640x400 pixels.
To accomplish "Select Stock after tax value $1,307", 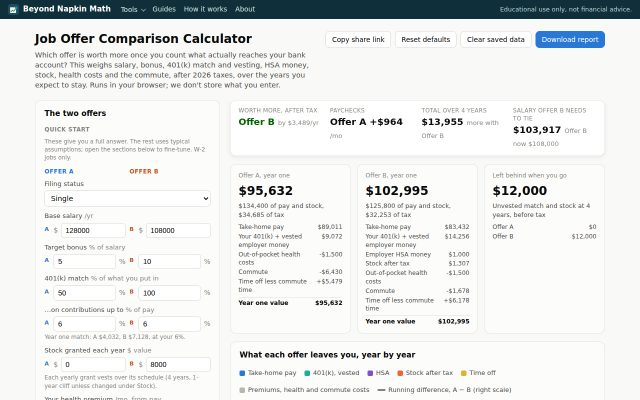I will coord(459,263).
